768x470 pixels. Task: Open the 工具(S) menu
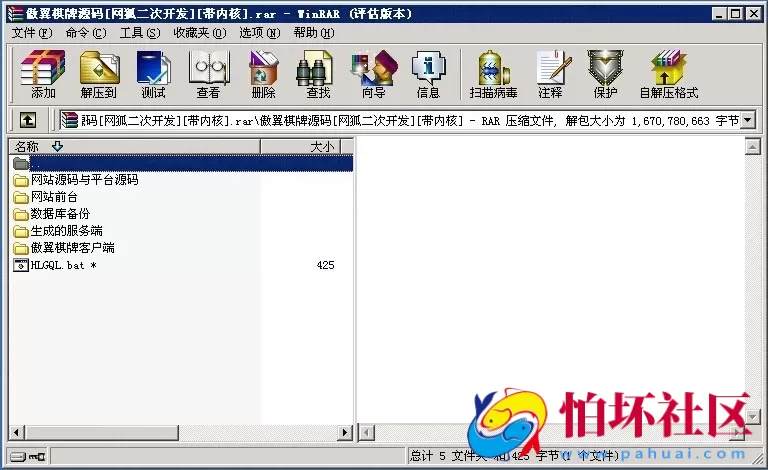(x=139, y=33)
